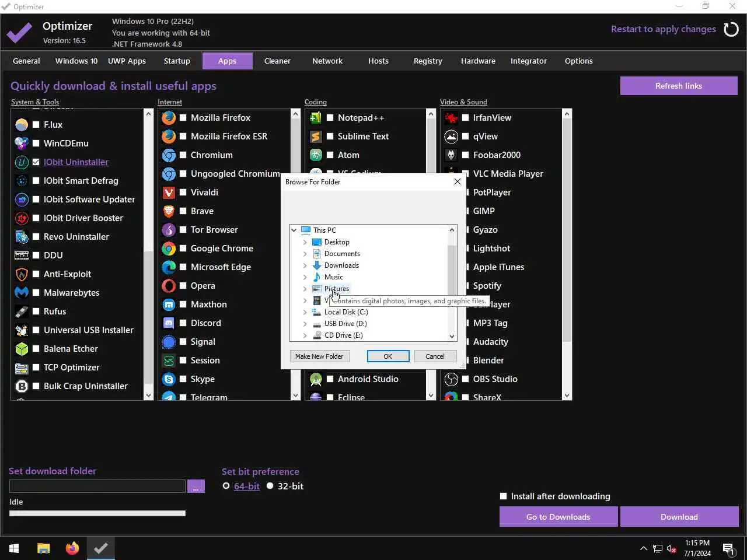Select the 64-bit radio option
Viewport: 747px width, 560px height.
(226, 486)
